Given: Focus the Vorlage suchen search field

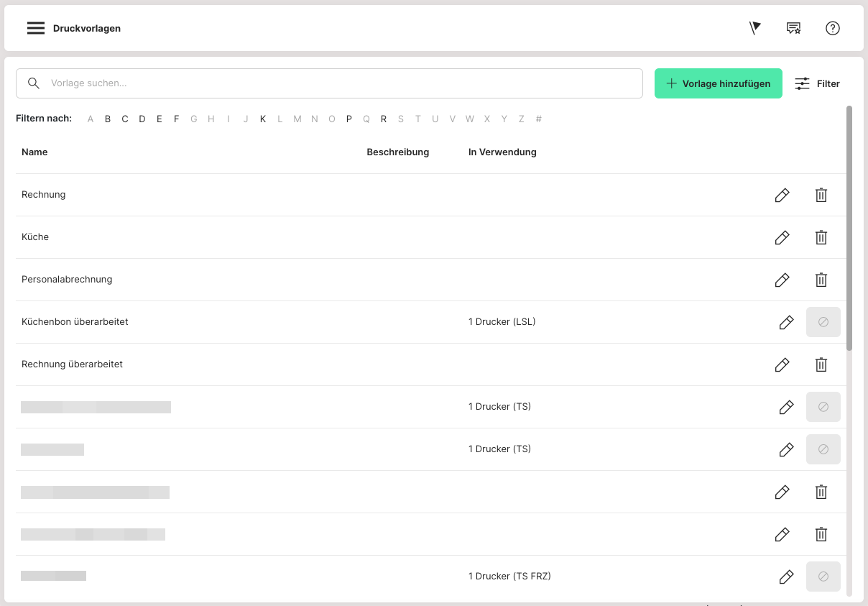Looking at the screenshot, I should [338, 83].
